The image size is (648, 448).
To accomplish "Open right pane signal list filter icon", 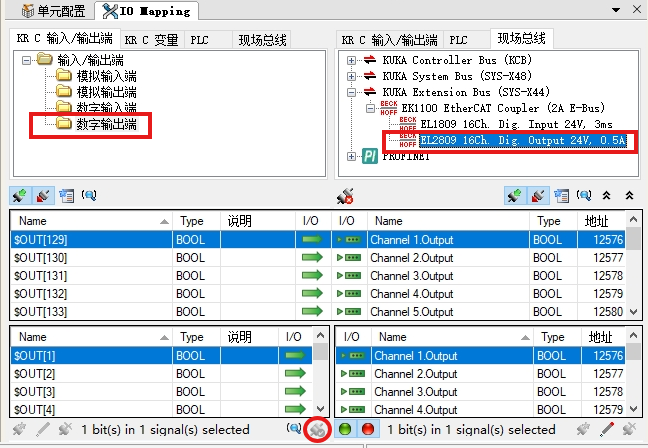I will pyautogui.click(x=561, y=195).
